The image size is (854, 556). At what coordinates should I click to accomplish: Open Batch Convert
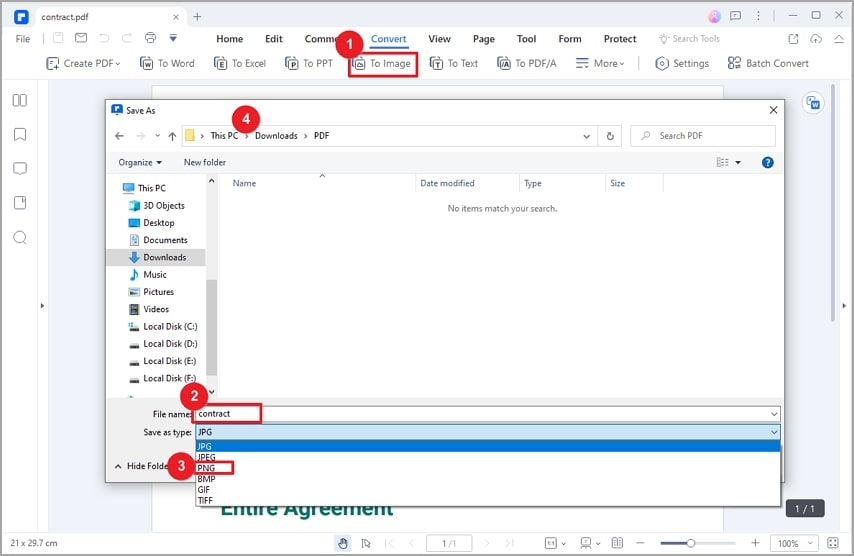pyautogui.click(x=768, y=63)
